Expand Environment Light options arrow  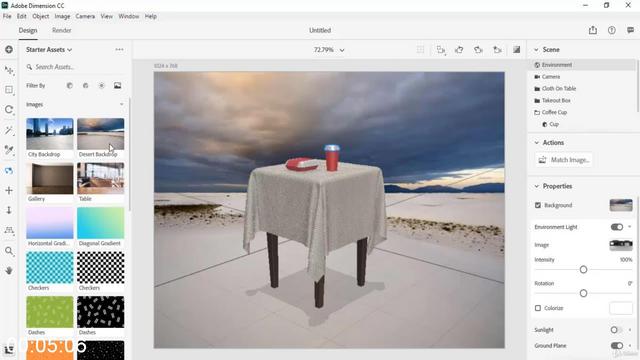tap(630, 227)
